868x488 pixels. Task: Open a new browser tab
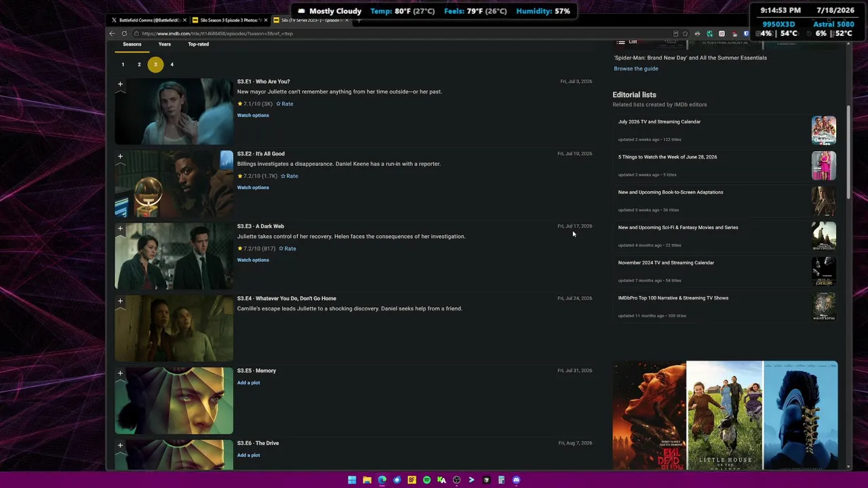tap(359, 20)
